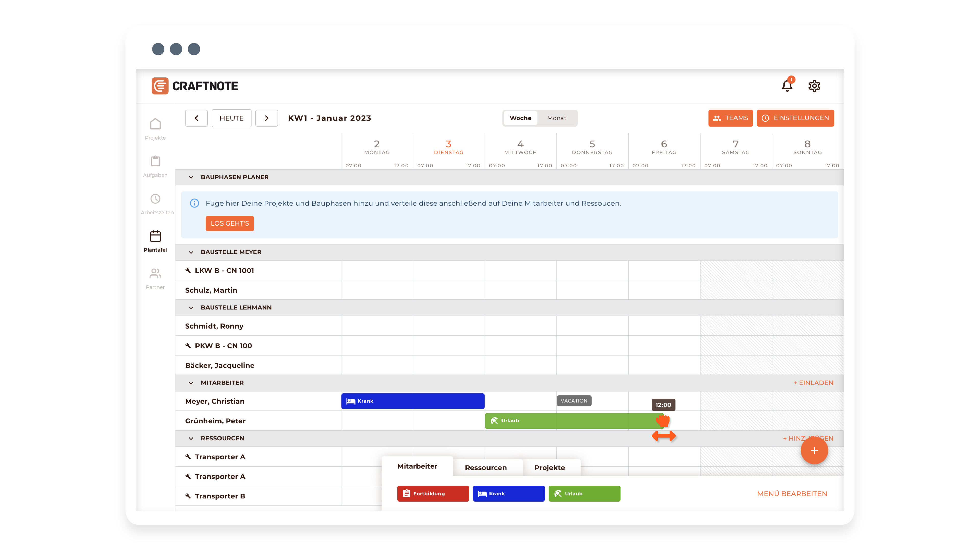The image size is (980, 551).
Task: Advance to next week arrow
Action: click(x=267, y=118)
